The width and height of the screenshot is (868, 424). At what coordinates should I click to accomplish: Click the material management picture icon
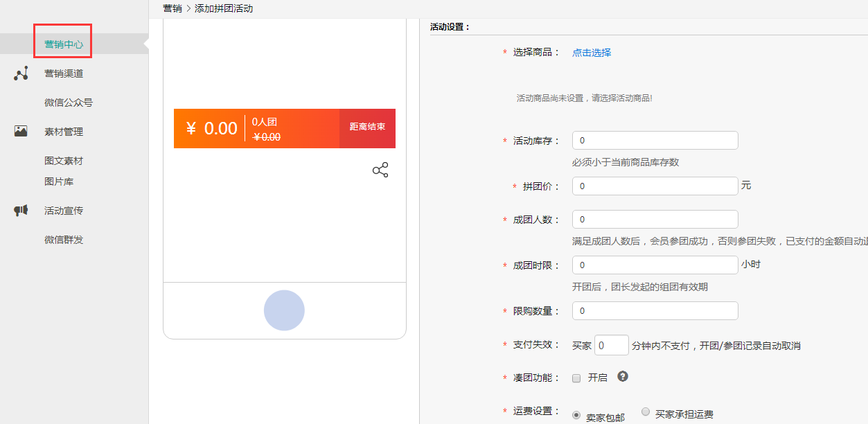[21, 131]
